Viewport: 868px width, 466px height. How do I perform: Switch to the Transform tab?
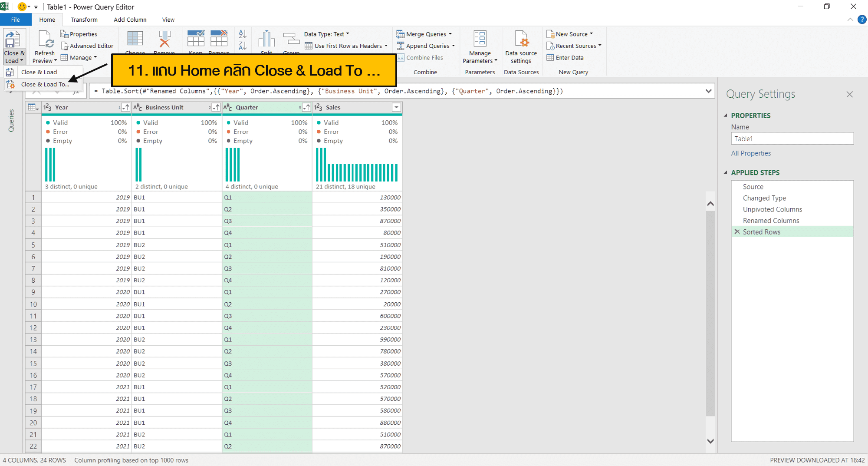point(84,19)
